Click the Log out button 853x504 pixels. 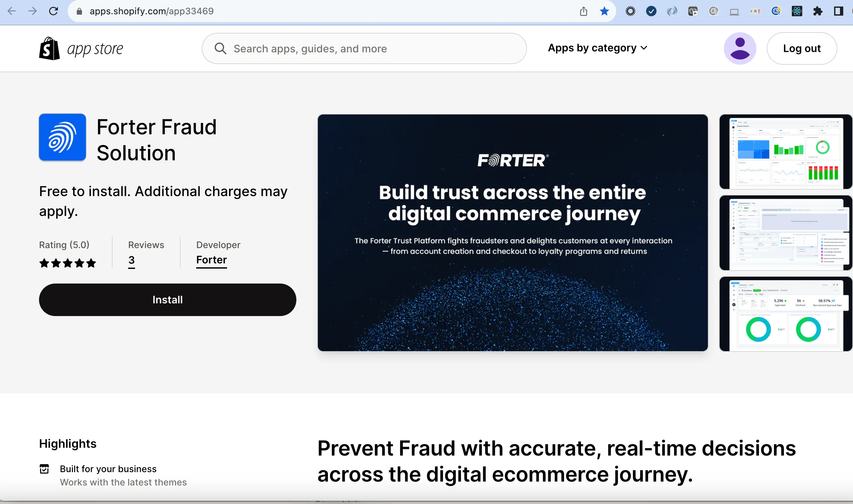point(802,48)
